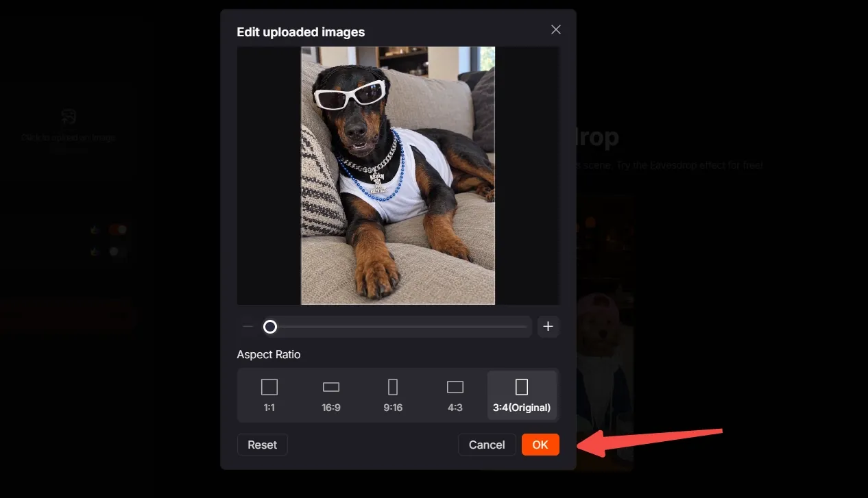The image size is (868, 498).
Task: Click the 'Aspect Ratio' label
Action: coord(269,354)
